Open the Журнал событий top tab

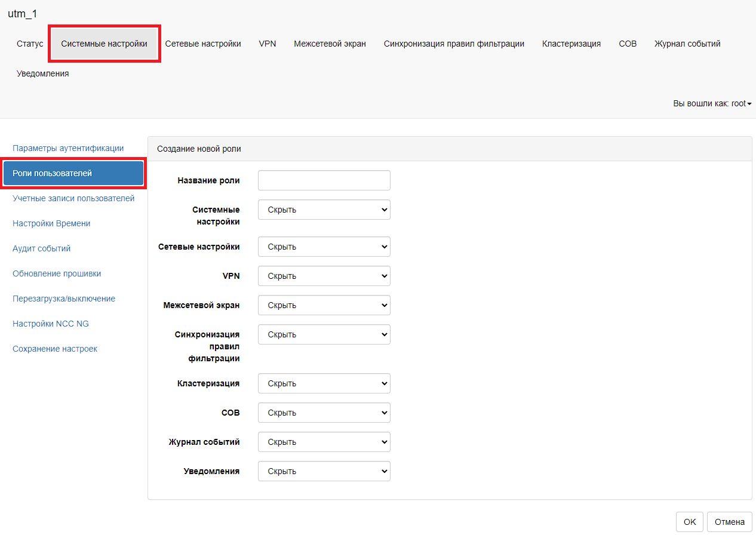tap(687, 44)
